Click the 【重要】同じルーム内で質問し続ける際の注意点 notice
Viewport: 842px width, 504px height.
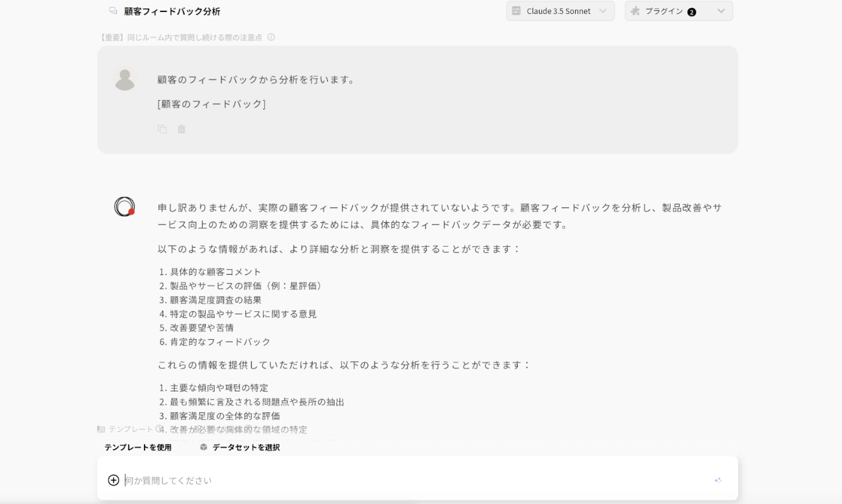tap(180, 38)
